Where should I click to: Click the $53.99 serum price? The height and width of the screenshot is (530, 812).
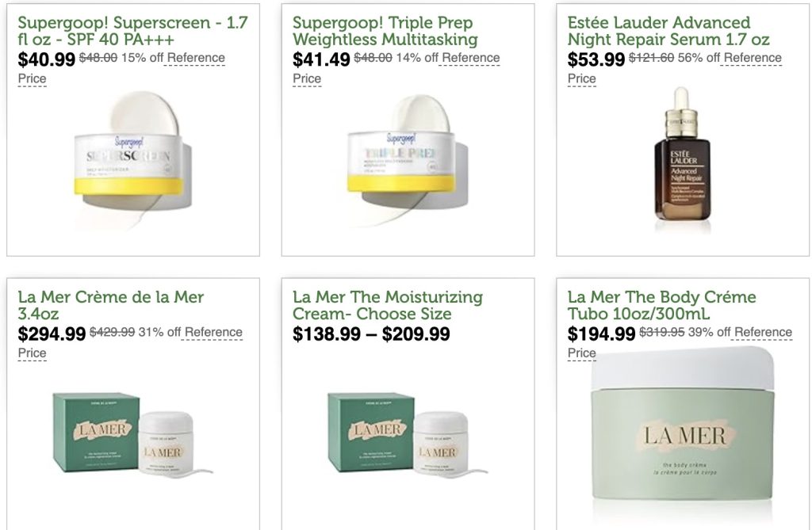[596, 59]
